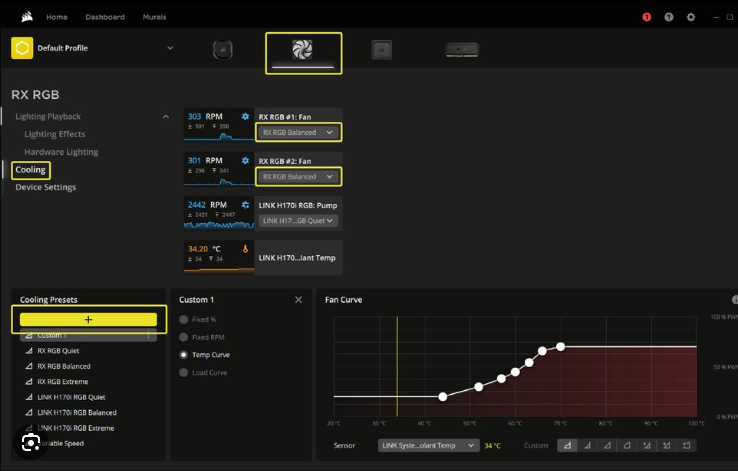The width and height of the screenshot is (738, 471).
Task: Choose the highlighted curve shape icon beside Custom
Action: (x=568, y=445)
